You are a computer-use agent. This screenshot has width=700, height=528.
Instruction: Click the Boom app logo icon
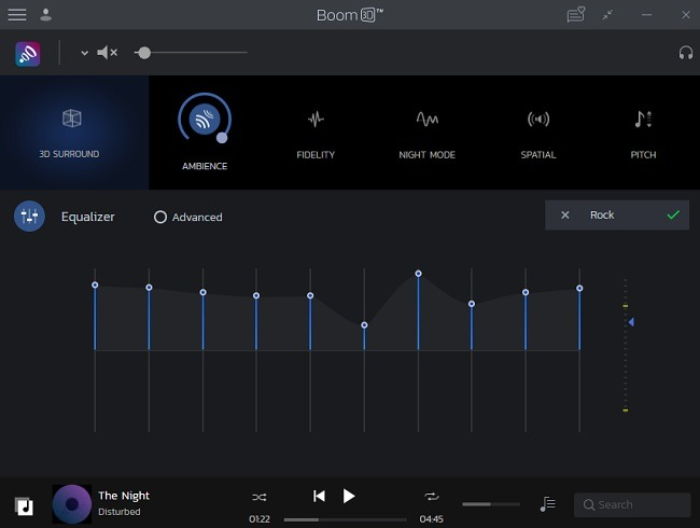click(28, 54)
